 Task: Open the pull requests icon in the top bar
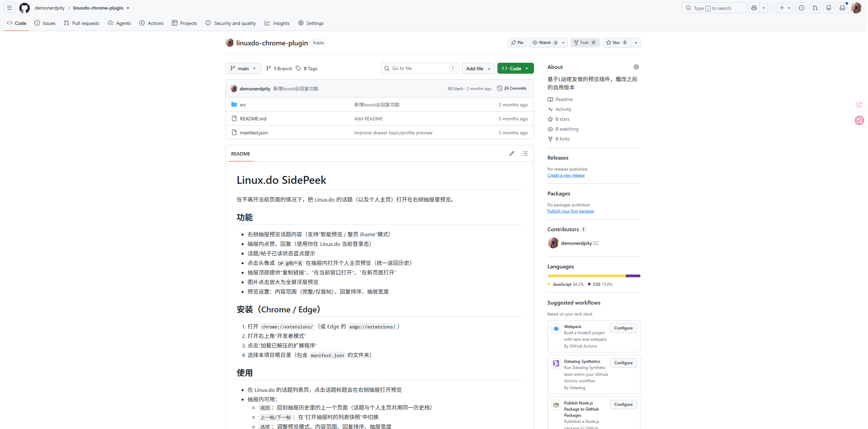click(815, 8)
